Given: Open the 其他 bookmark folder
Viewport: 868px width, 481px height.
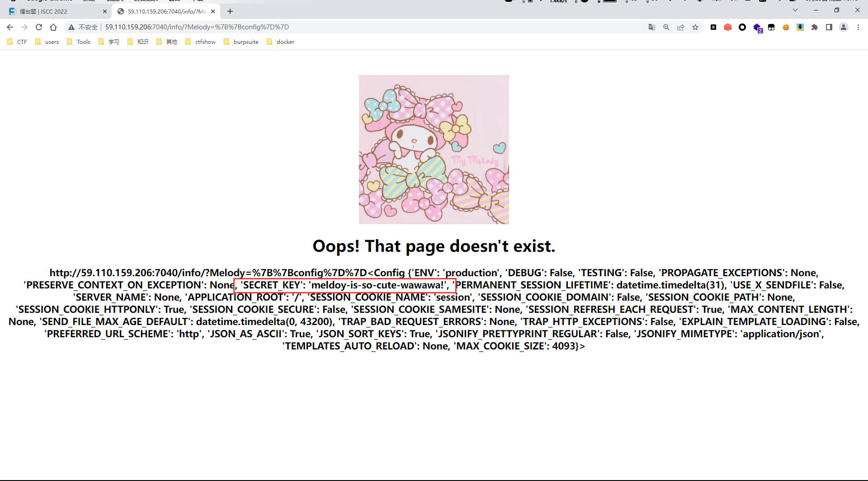Looking at the screenshot, I should [x=167, y=42].
